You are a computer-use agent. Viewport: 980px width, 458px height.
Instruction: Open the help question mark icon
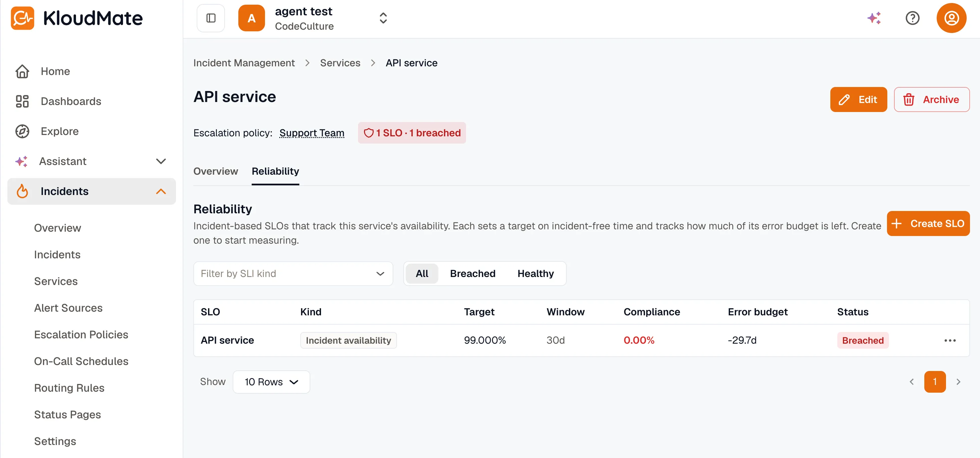912,18
